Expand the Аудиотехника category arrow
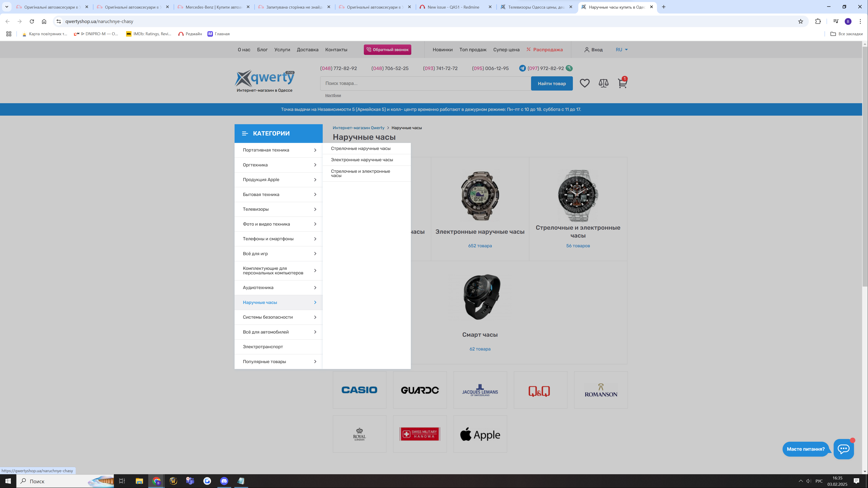This screenshot has height=488, width=868. pyautogui.click(x=315, y=288)
